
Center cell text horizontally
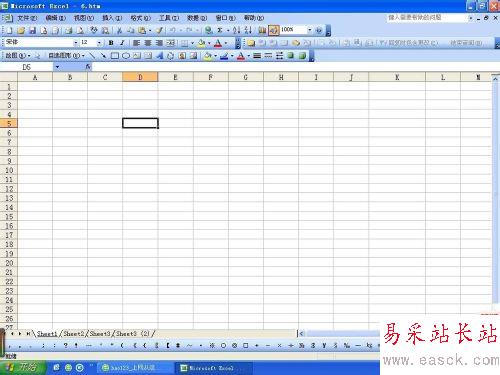tap(148, 43)
